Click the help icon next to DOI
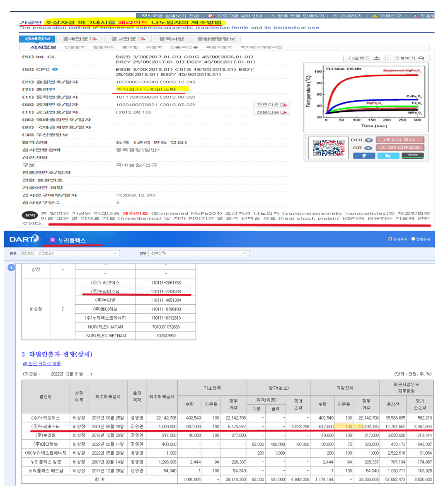448x502 pixels. tap(368, 140)
